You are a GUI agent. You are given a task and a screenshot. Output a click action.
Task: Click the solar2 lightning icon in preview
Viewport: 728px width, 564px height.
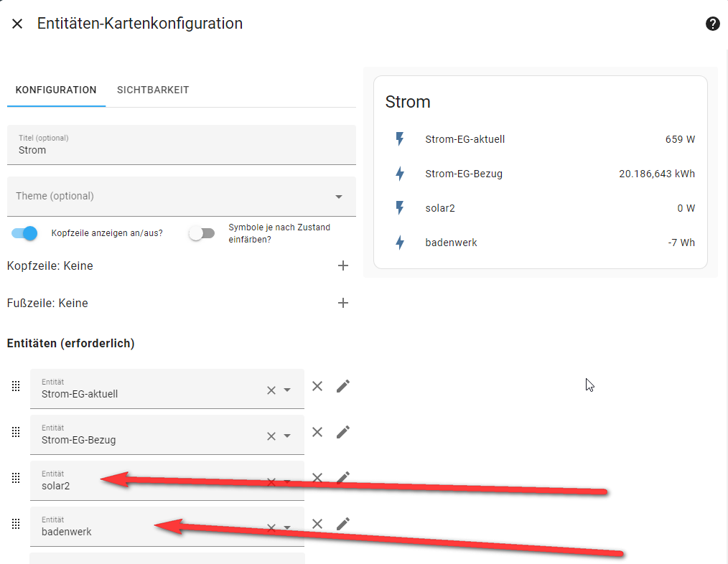coord(400,208)
